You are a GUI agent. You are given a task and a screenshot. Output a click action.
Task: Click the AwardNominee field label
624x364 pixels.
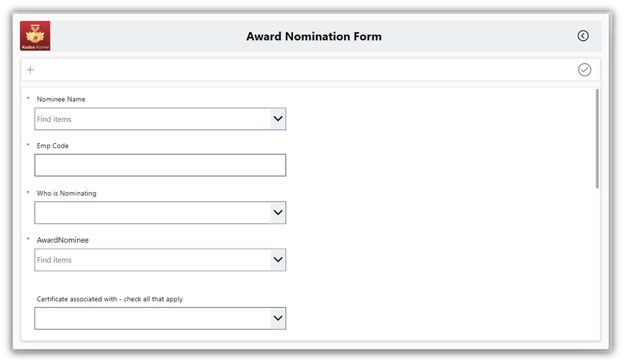pos(62,240)
